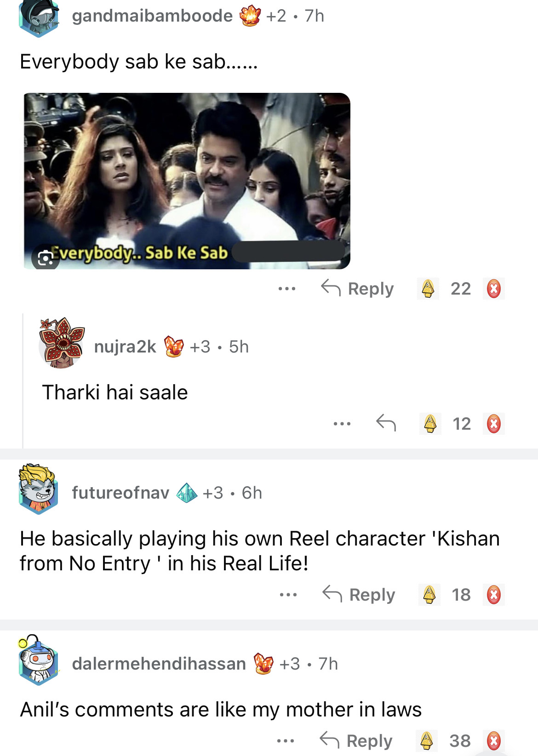Viewport: 538px width, 756px height.
Task: Reply to futureofnav's comment
Action: [x=359, y=595]
